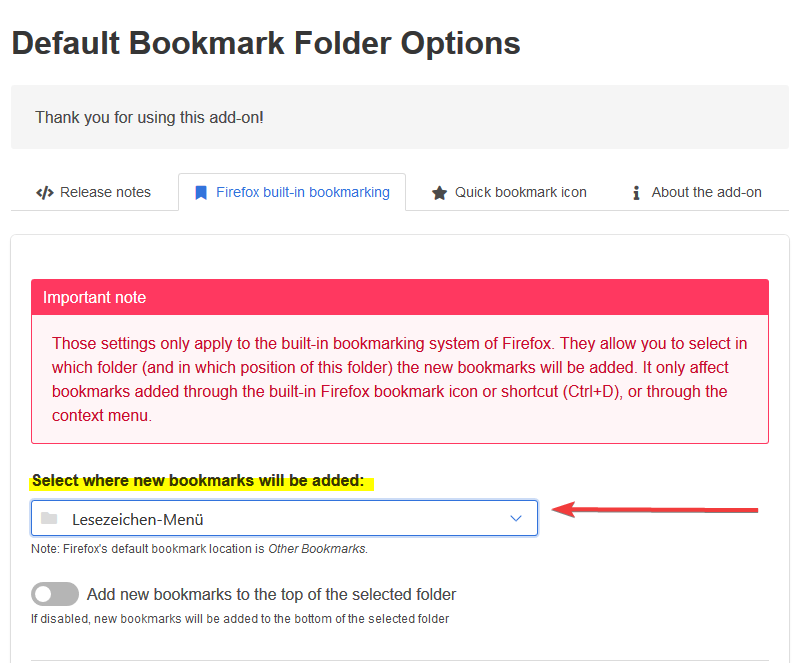Viewport: 811px width, 663px height.
Task: Click the 'Default Bookmark Folder Options' heading
Action: coord(266,44)
